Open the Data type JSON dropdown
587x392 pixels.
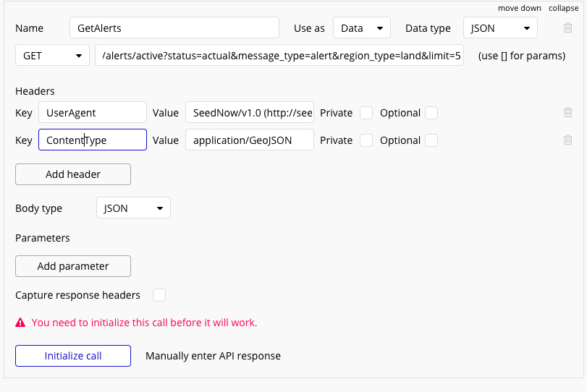(500, 27)
